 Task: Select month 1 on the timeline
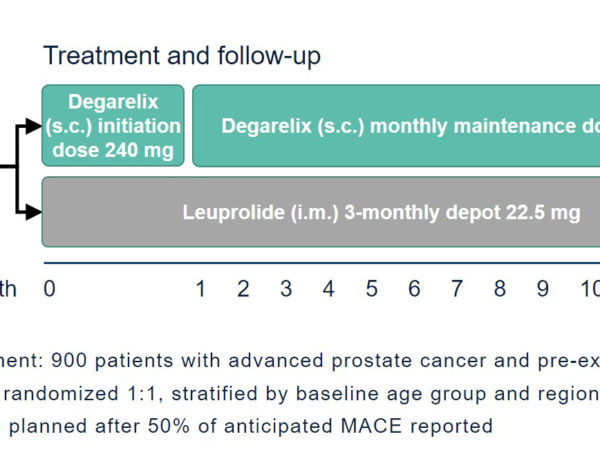tap(201, 289)
